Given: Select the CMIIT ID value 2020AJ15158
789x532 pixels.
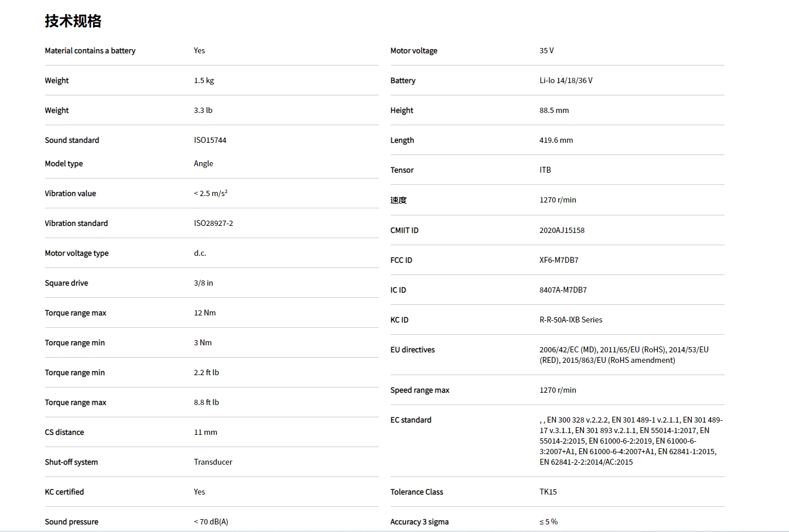Looking at the screenshot, I should pos(562,231).
